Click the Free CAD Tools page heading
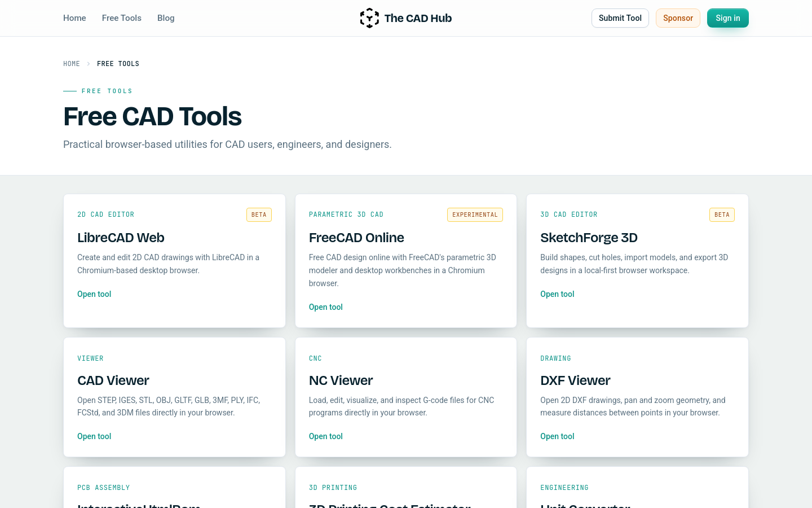This screenshot has height=508, width=812. [152, 116]
